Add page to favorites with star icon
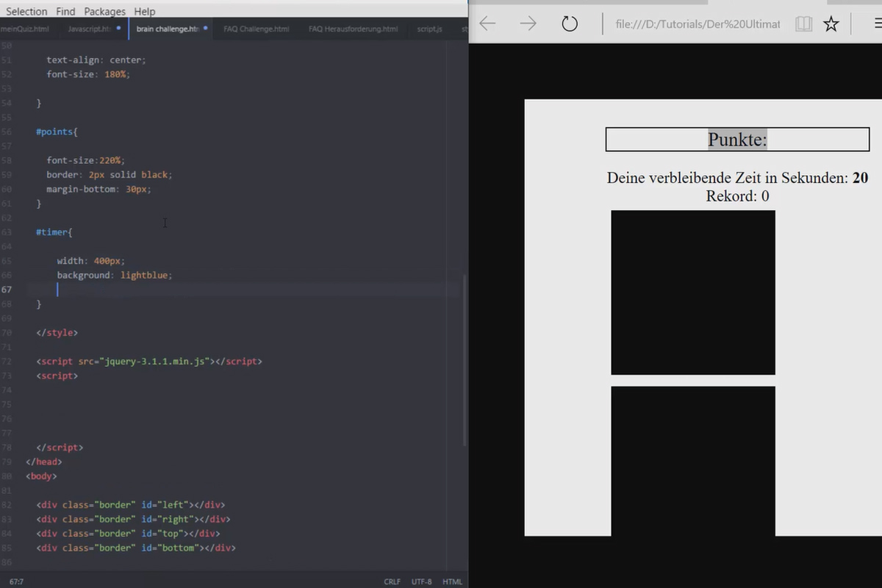The width and height of the screenshot is (882, 588). [831, 24]
